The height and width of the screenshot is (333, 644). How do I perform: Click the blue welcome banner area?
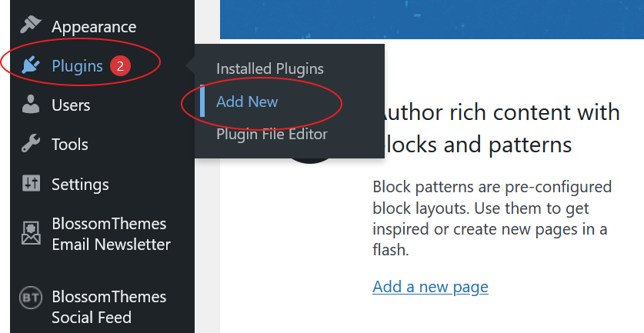pos(432,19)
